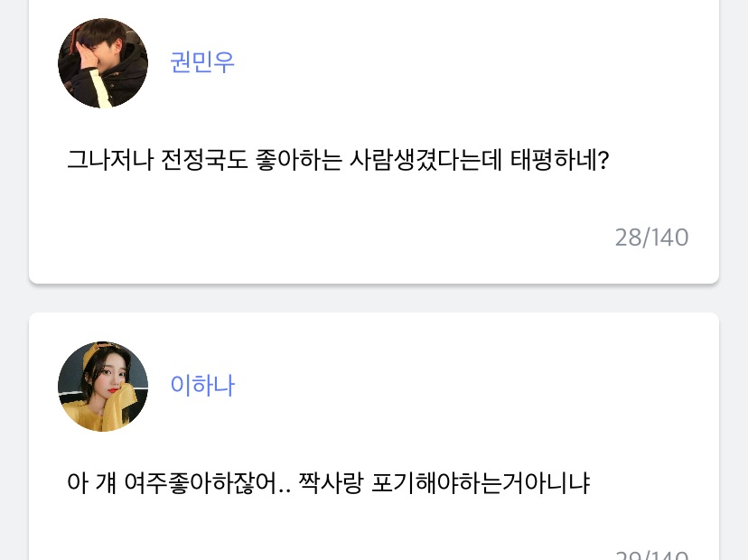Click blank area left of 28/140 counter
This screenshot has width=748, height=560.
tap(316, 238)
